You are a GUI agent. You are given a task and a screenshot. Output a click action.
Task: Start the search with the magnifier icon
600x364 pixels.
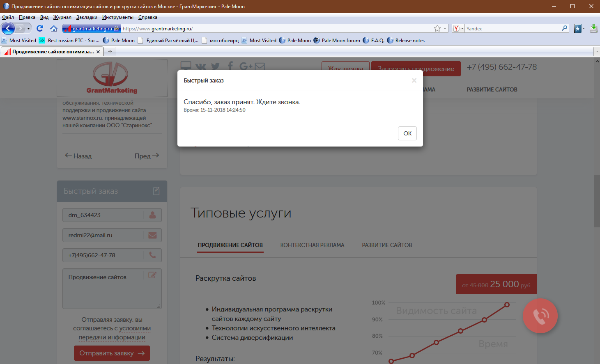coord(565,28)
